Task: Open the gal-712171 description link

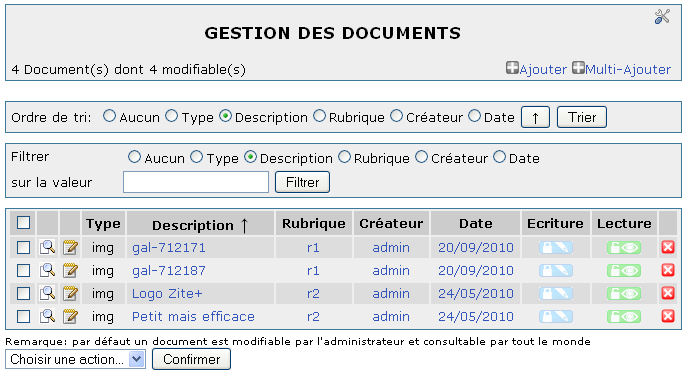Action: (x=169, y=248)
